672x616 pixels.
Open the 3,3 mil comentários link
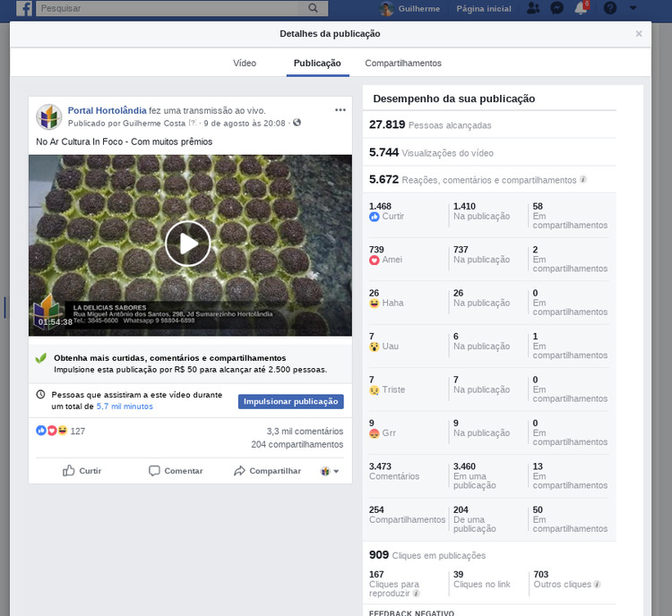pyautogui.click(x=305, y=431)
